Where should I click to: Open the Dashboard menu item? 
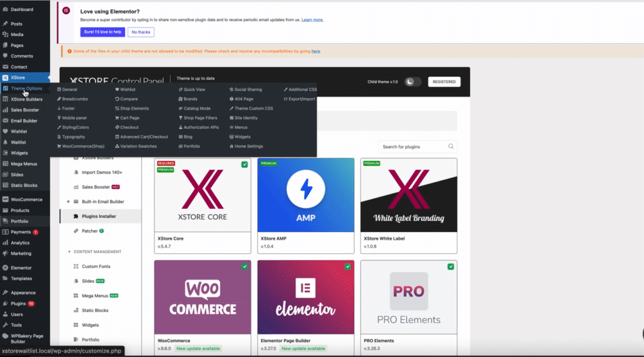point(22,9)
